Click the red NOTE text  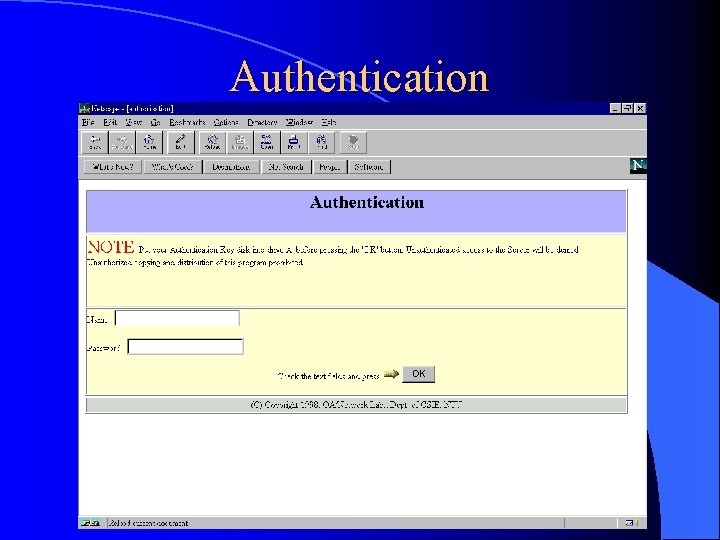coord(111,247)
